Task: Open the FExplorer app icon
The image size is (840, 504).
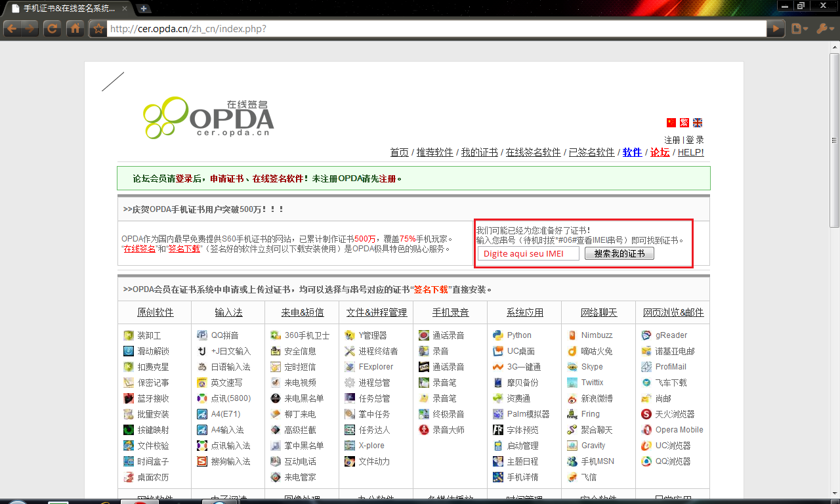Action: coord(350,367)
